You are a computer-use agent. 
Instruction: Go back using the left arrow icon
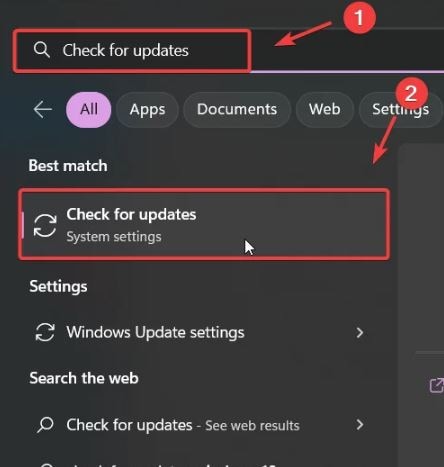coord(43,109)
